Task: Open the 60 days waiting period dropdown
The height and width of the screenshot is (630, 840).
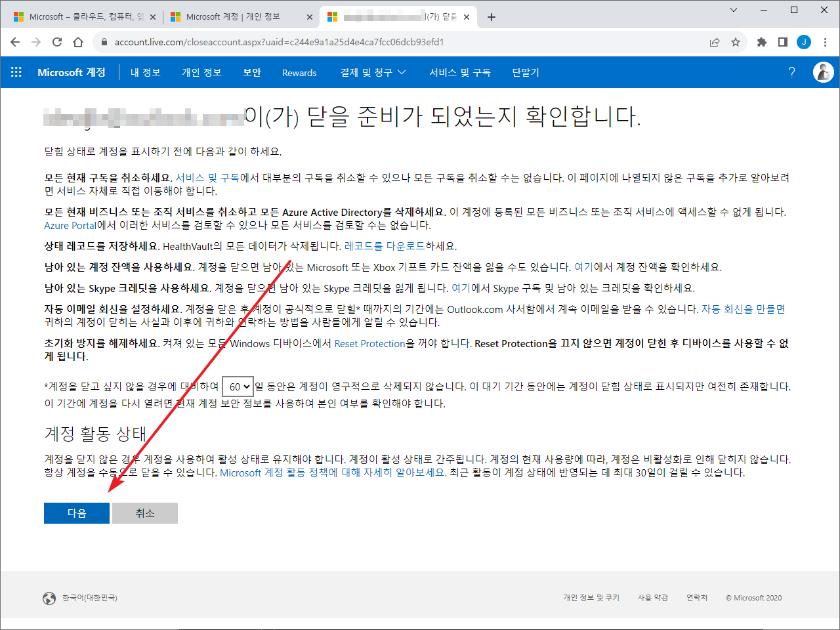Action: click(x=238, y=387)
